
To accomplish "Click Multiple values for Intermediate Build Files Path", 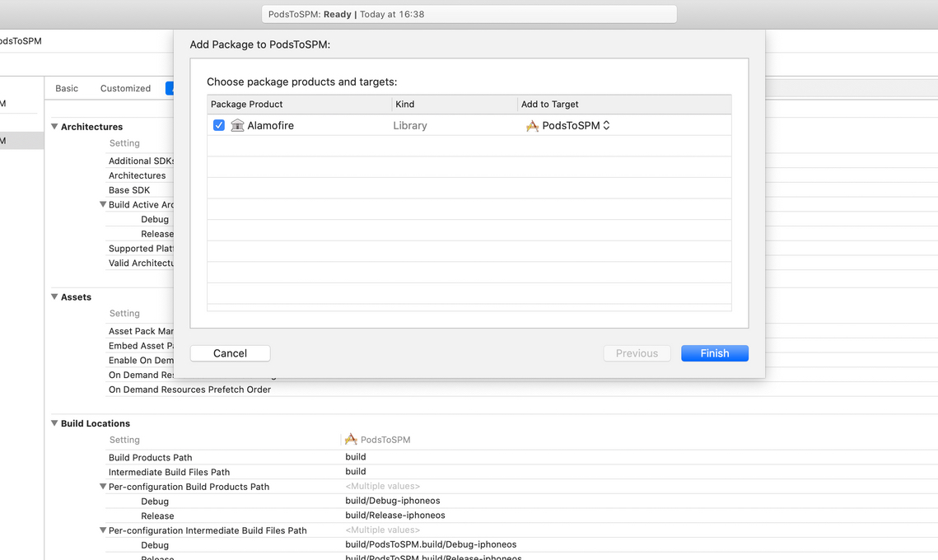I will coord(383,530).
